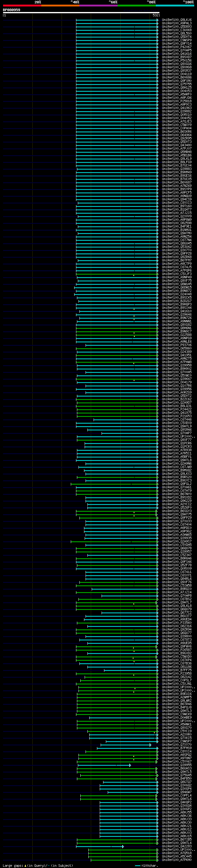Select the UniRef100_A5BFY1 label
The width and height of the screenshot is (197, 868).
pos(177,457)
